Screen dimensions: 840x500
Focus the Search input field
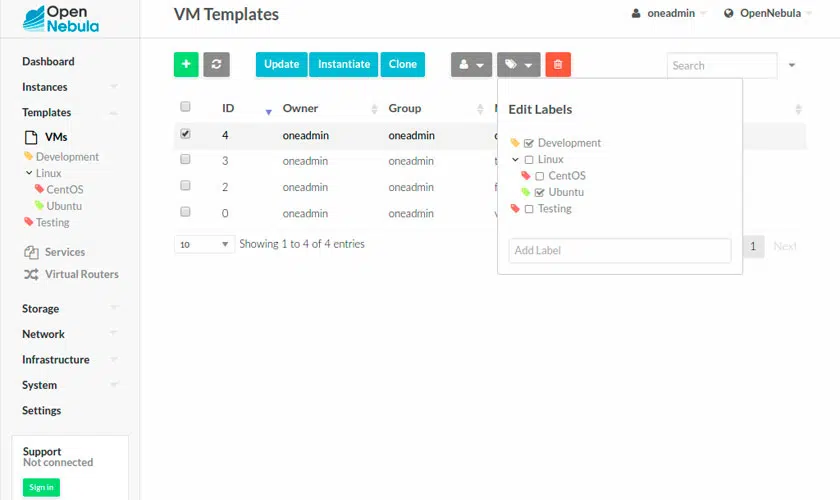tap(722, 65)
